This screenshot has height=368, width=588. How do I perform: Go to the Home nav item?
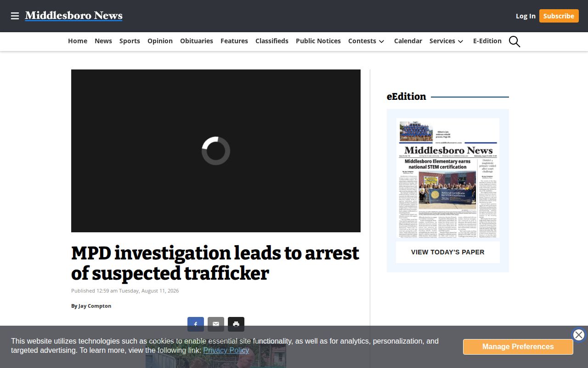tap(78, 41)
